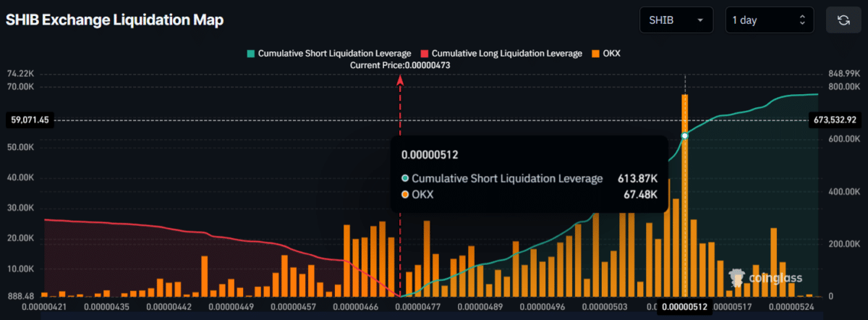Toggle Cumulative Short Liquidation Leverage legend
The image size is (868, 320).
click(x=329, y=54)
